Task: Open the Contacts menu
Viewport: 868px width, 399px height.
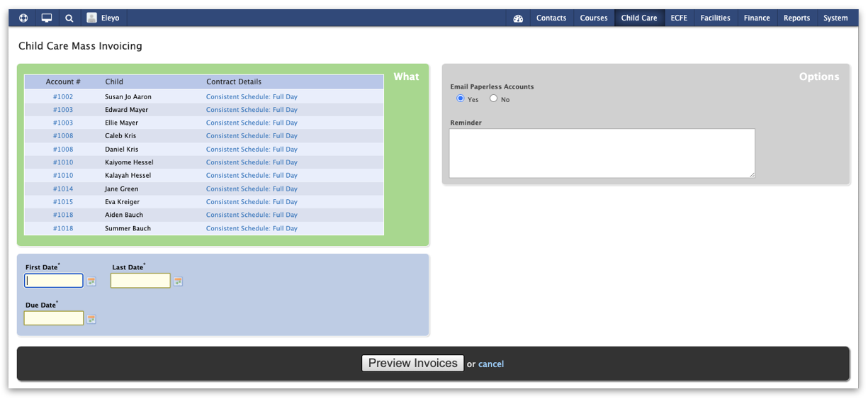Action: tap(551, 18)
